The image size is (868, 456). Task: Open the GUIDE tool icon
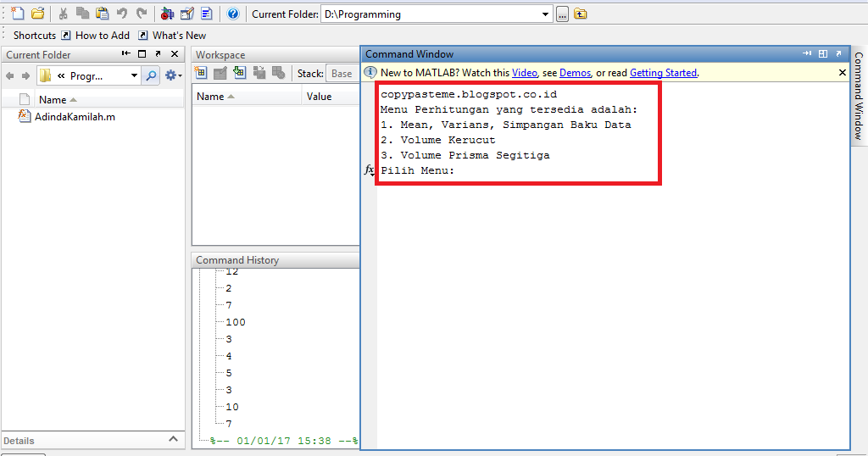coord(187,14)
